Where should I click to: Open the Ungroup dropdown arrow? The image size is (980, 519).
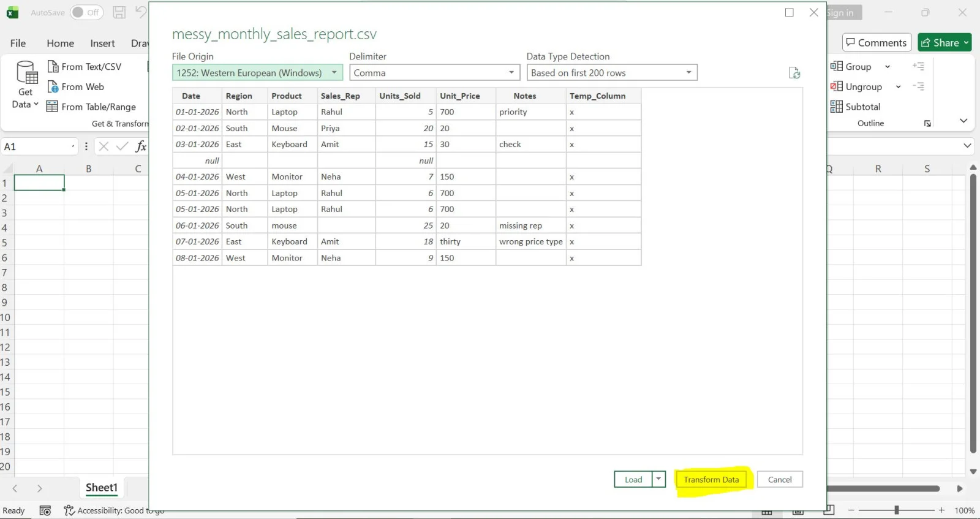click(898, 86)
